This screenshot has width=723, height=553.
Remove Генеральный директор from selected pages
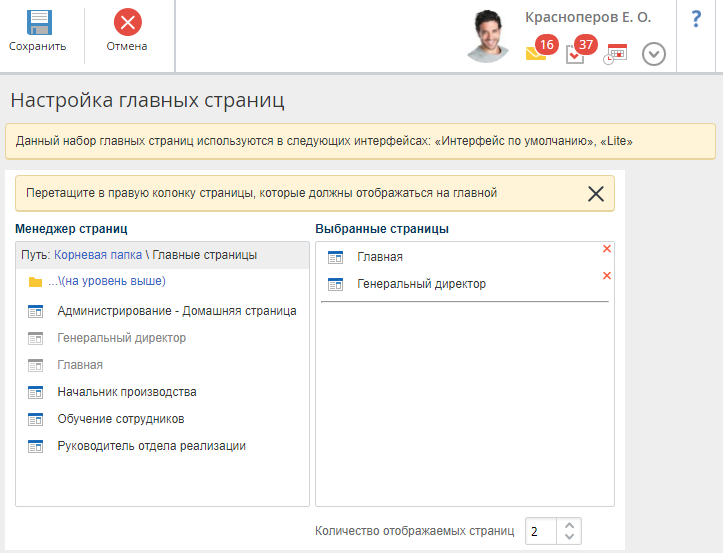(x=606, y=276)
